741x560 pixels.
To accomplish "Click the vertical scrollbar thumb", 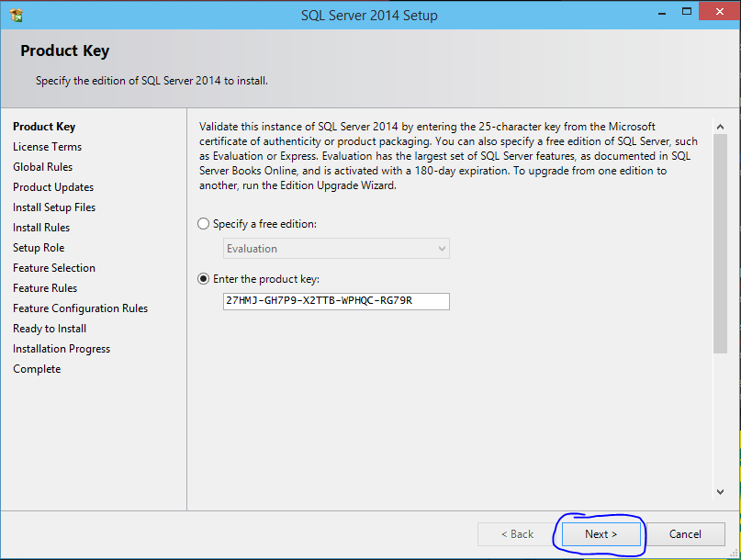I will coord(720,243).
